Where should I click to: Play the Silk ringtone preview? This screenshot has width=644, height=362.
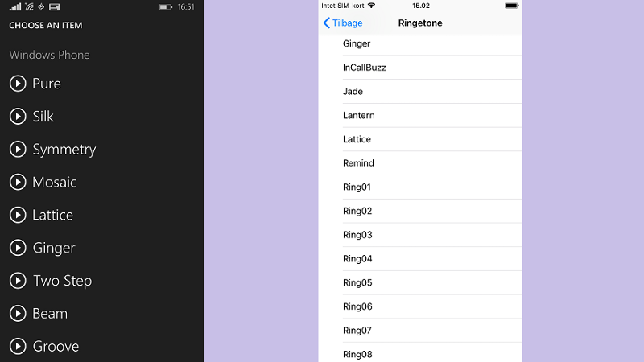point(18,117)
